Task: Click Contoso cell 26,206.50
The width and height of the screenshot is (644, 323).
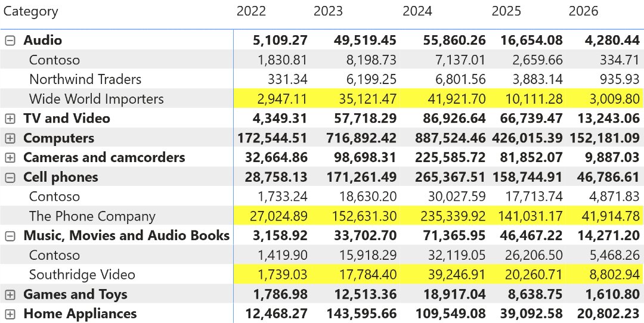Action: pyautogui.click(x=534, y=255)
